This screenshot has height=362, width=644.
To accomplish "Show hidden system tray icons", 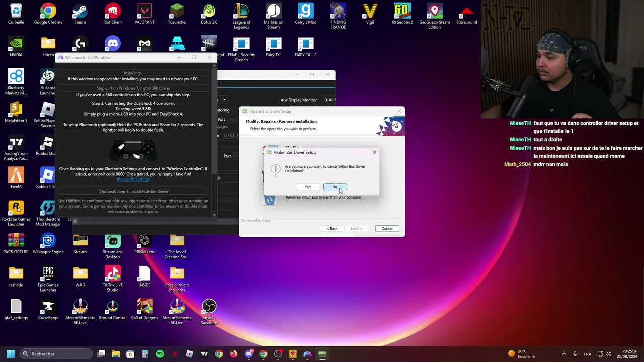I will pyautogui.click(x=564, y=354).
